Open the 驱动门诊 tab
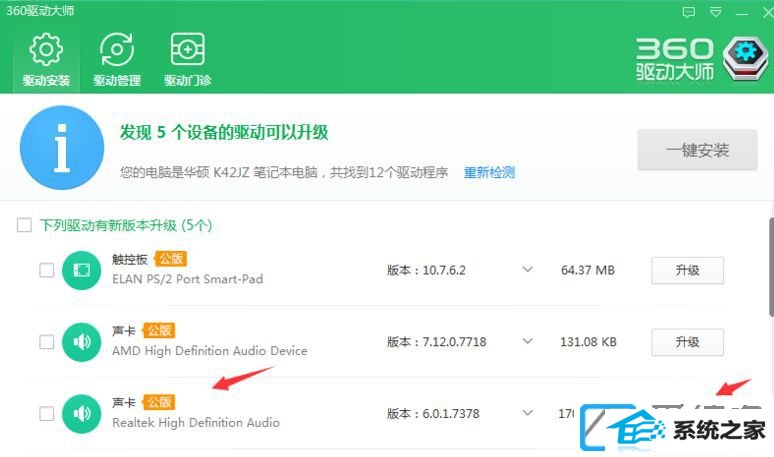The image size is (774, 457). click(188, 60)
